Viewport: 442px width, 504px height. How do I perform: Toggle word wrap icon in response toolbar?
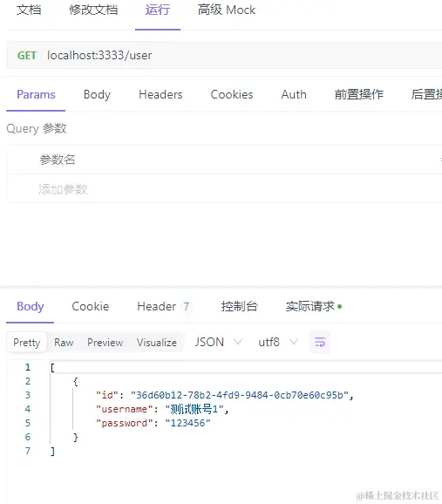pos(320,342)
